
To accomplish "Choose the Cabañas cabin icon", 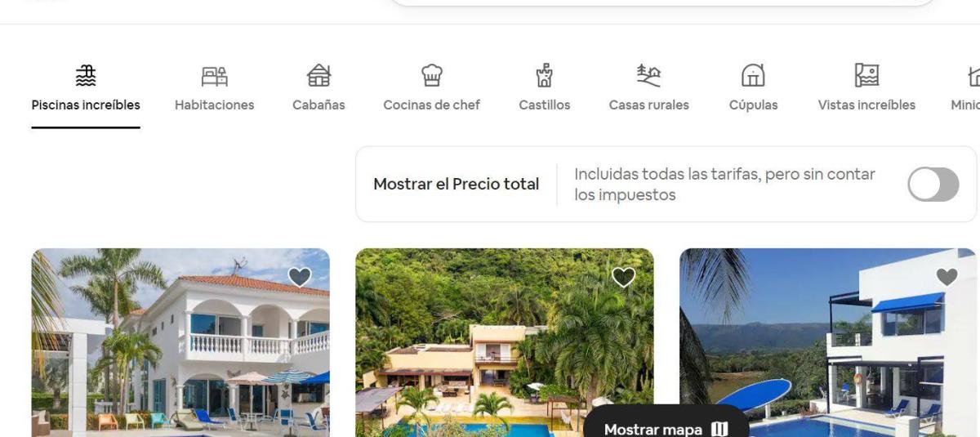I will coord(318,76).
